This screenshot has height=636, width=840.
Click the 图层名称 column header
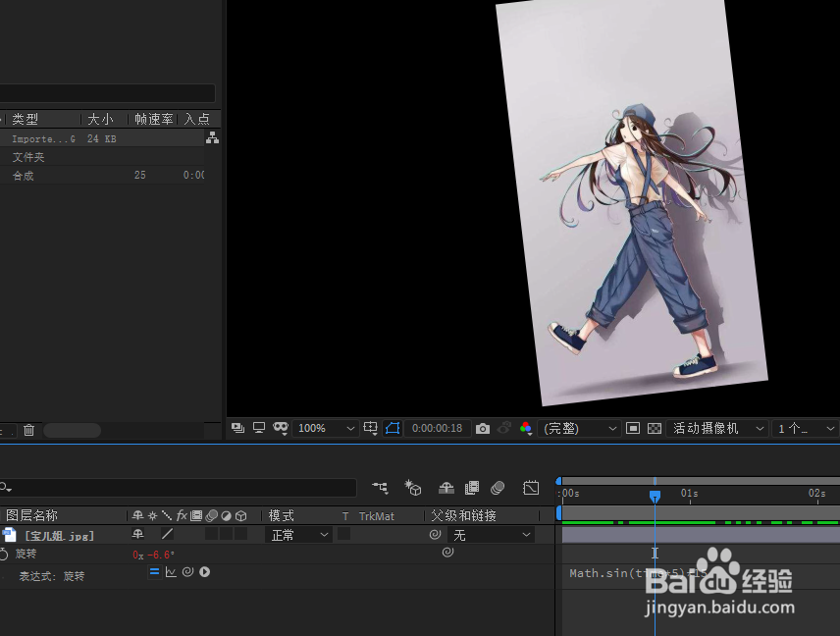click(31, 515)
